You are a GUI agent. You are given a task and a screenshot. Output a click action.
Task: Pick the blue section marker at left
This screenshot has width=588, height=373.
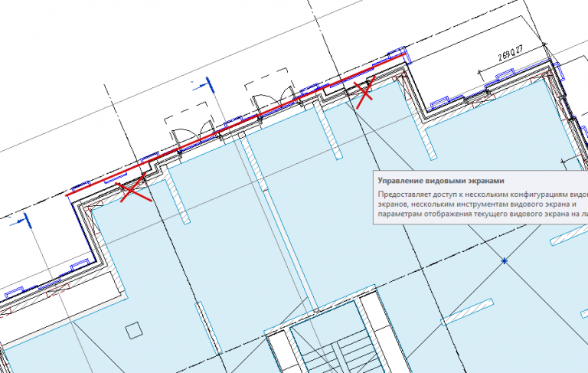click(x=21, y=221)
